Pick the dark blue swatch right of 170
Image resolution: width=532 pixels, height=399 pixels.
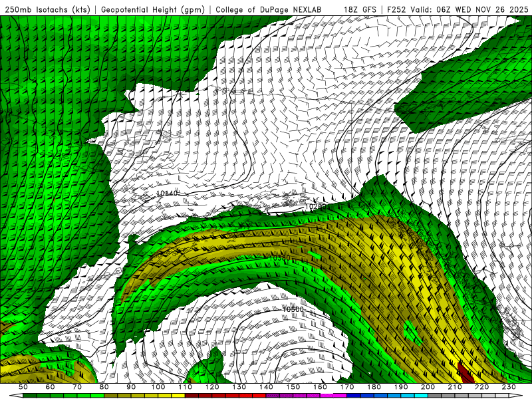pyautogui.click(x=354, y=396)
